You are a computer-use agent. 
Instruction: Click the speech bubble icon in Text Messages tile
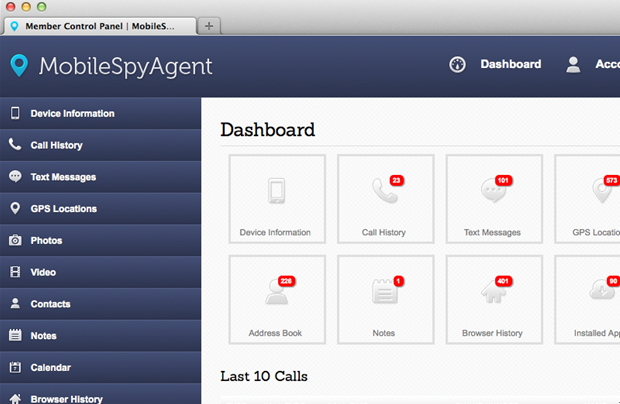click(x=493, y=190)
